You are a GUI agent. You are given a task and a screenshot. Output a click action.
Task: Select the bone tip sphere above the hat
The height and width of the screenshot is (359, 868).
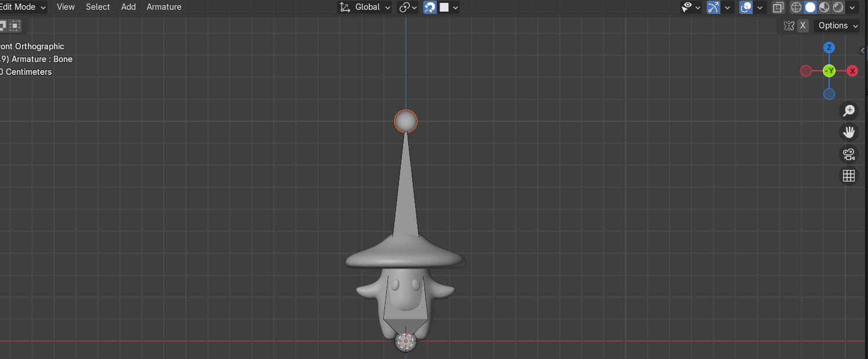pos(406,121)
